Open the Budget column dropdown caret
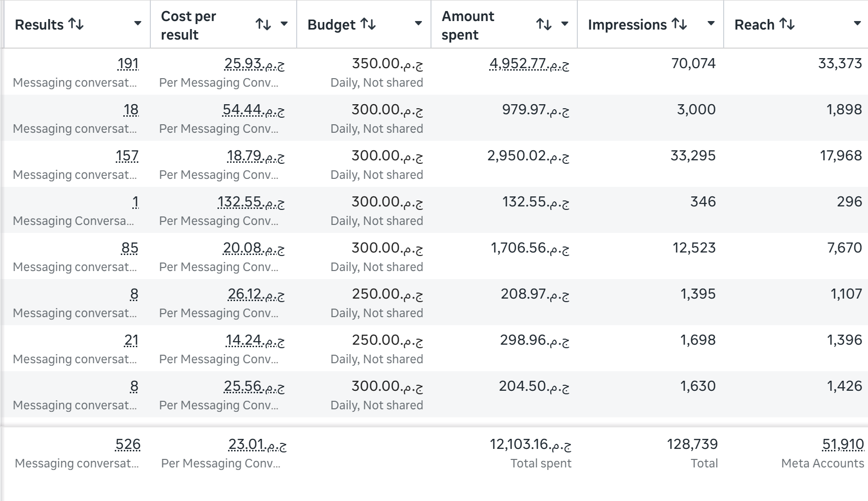Image resolution: width=868 pixels, height=501 pixels. (x=418, y=24)
